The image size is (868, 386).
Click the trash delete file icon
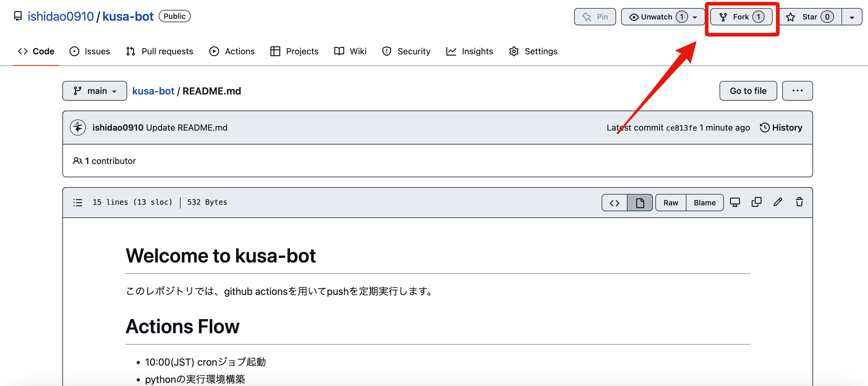[799, 202]
